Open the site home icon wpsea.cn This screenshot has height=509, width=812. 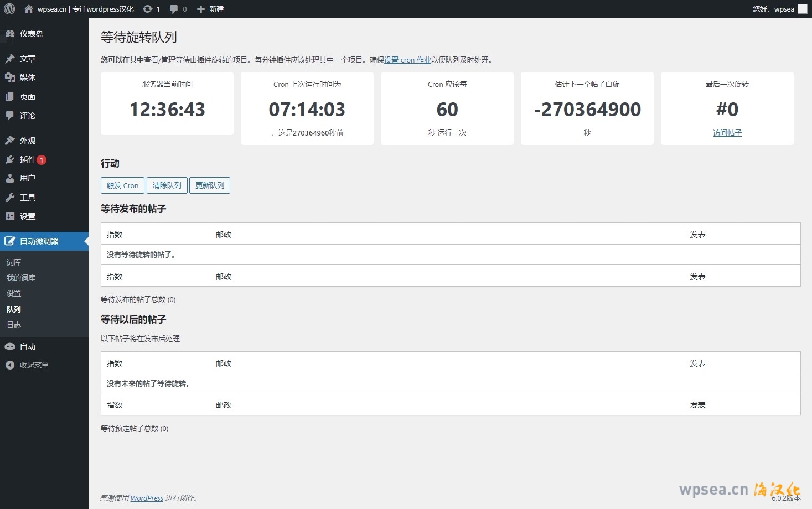[29, 9]
